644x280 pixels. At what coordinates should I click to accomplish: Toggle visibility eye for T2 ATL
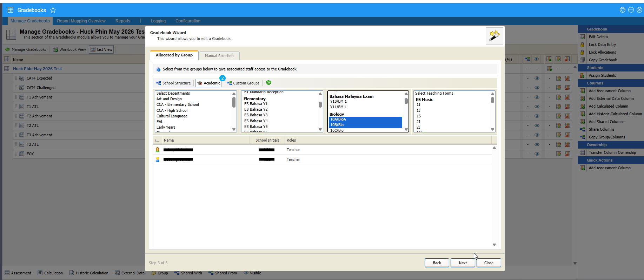(537, 125)
